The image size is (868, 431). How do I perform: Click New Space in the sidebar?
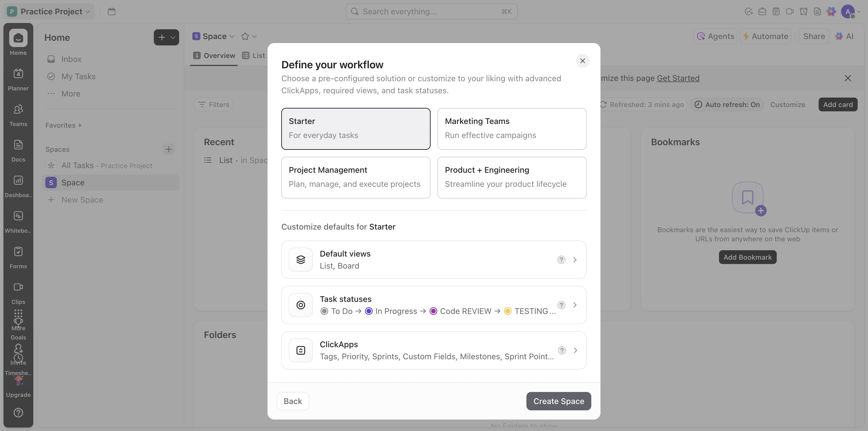[111, 200]
